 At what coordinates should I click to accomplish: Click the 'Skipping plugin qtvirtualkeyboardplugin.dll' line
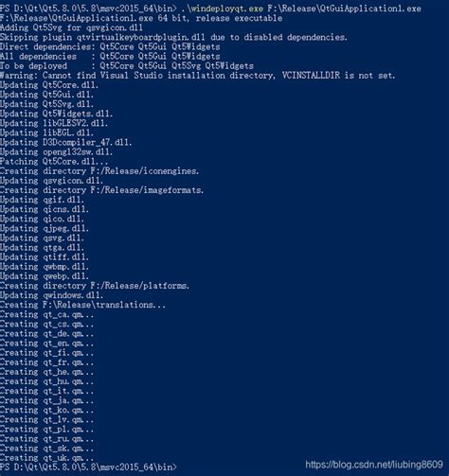coord(173,37)
